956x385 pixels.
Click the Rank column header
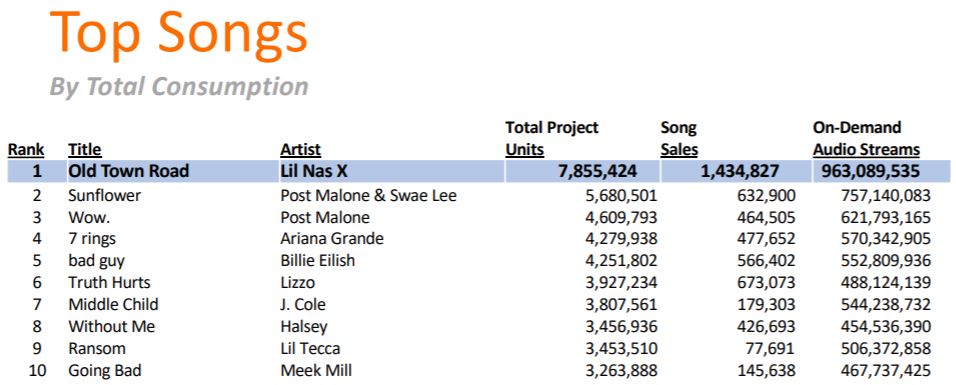coord(26,149)
